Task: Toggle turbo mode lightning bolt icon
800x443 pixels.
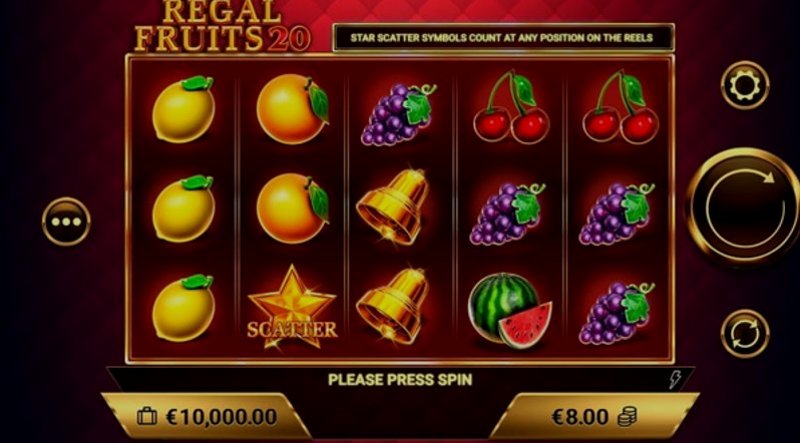Action: 674,379
